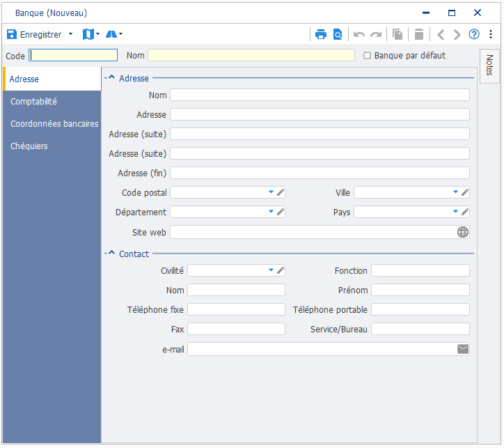Open the three-dot more options menu

tap(491, 34)
